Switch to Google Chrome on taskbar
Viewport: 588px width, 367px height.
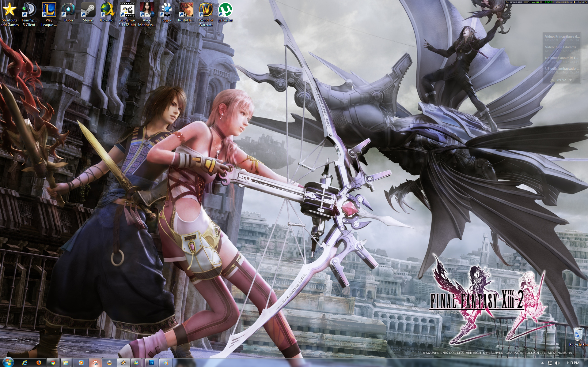point(53,363)
